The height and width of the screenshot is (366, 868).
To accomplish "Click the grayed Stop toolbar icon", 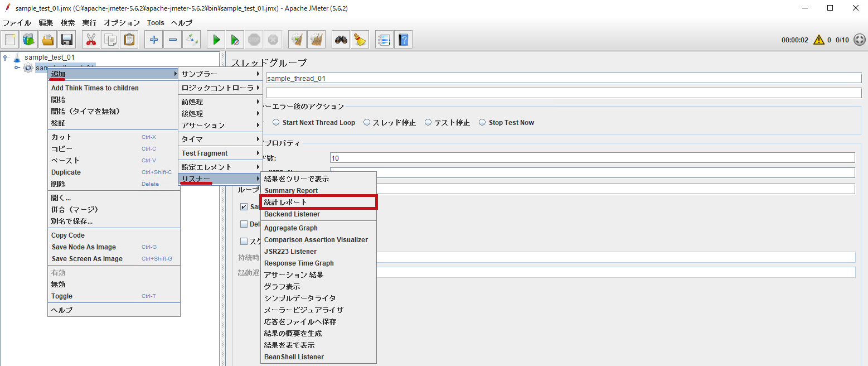I will pyautogui.click(x=254, y=40).
